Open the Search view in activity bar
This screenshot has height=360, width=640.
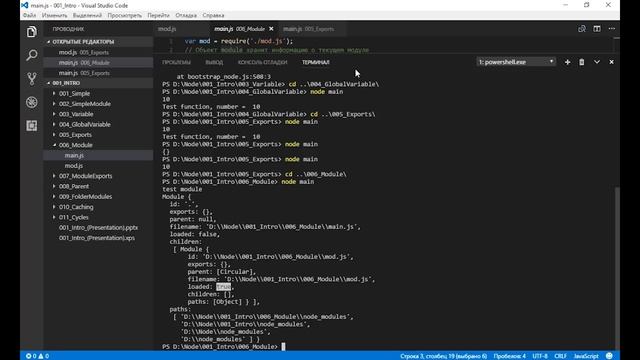(31, 55)
